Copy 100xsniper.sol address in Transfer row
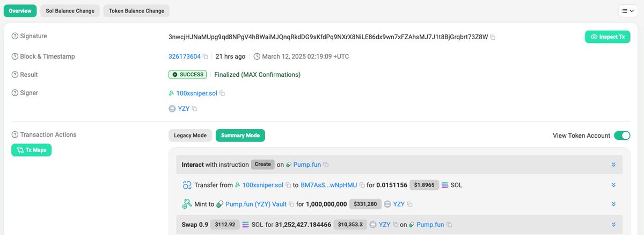Screen dimensions: 644x235 [288, 185]
